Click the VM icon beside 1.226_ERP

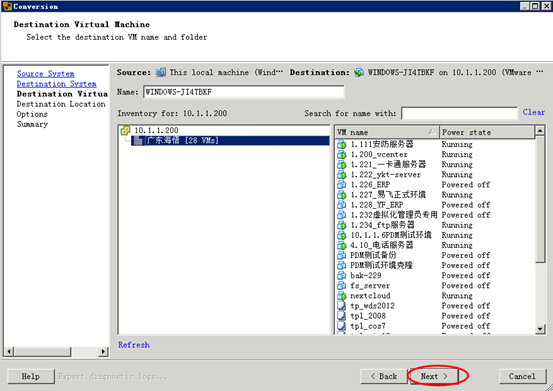[341, 184]
